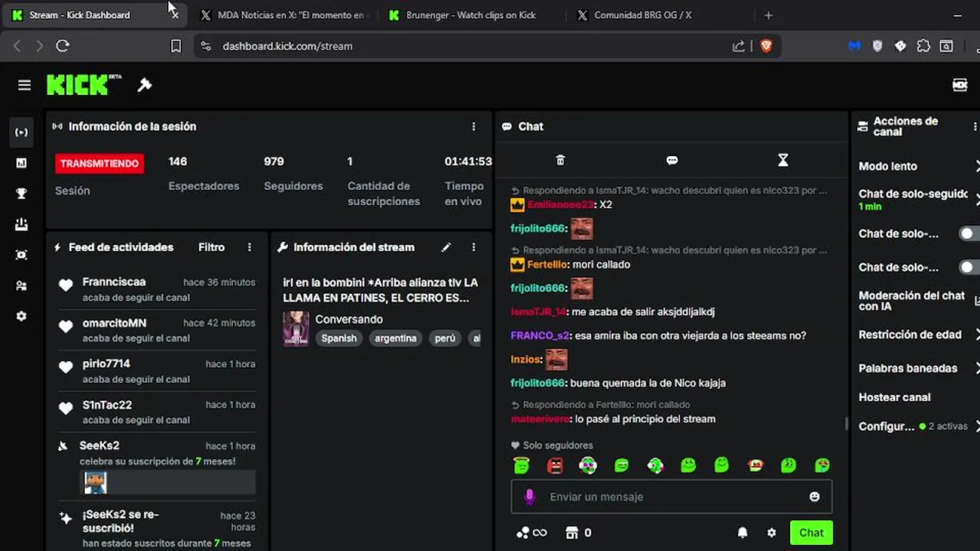Click chat username FRANCO_s2
Viewport: 980px width, 551px height.
540,335
